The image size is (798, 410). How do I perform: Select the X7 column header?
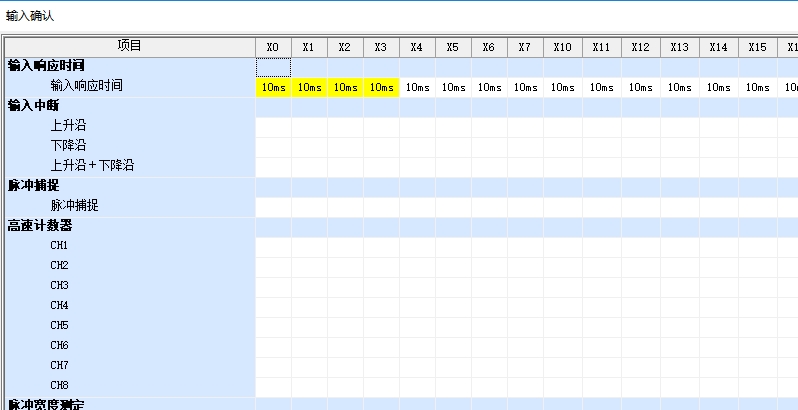[x=525, y=47]
